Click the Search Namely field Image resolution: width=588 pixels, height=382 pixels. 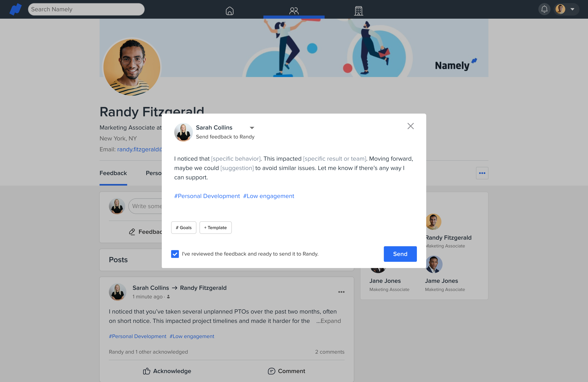click(x=86, y=9)
